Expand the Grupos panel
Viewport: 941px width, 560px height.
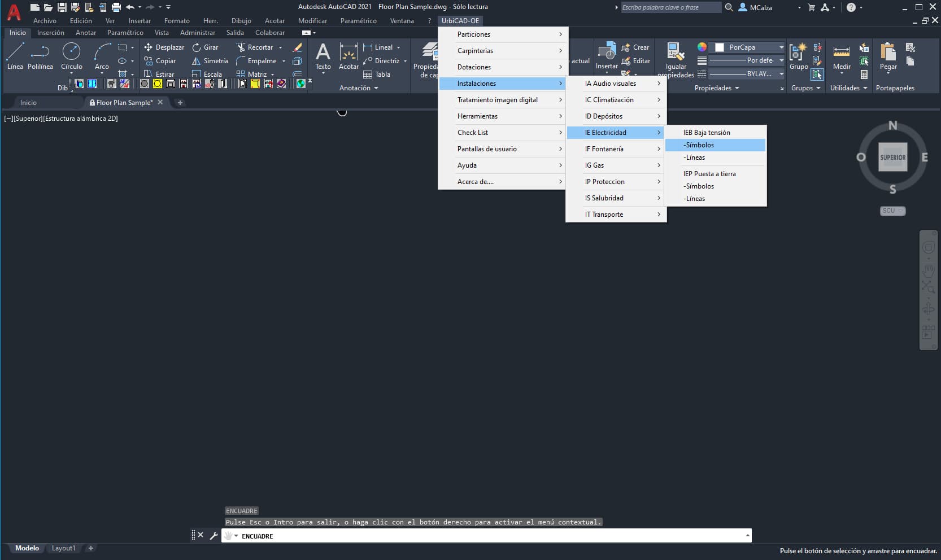(x=806, y=88)
